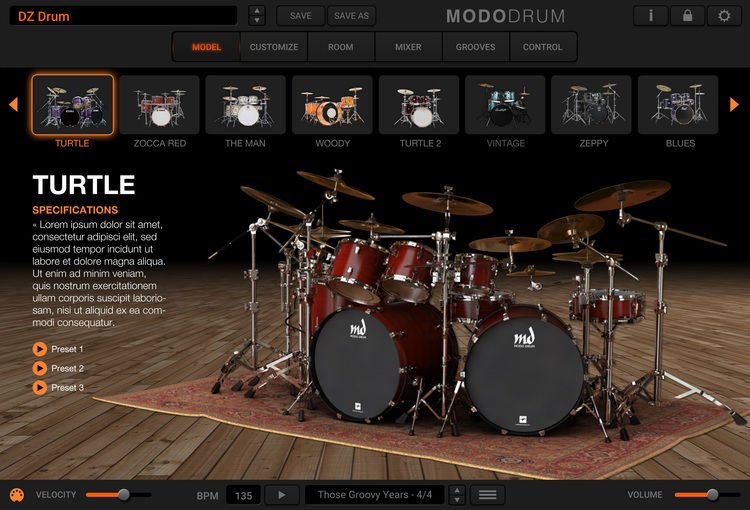750x510 pixels.
Task: Select the TURTLE 2 kit thumbnail
Action: (x=419, y=104)
